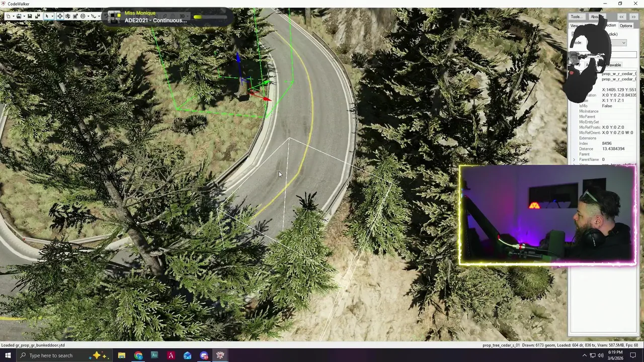This screenshot has height=362, width=644.
Task: Switch to the Selection tab
Action: tap(609, 26)
